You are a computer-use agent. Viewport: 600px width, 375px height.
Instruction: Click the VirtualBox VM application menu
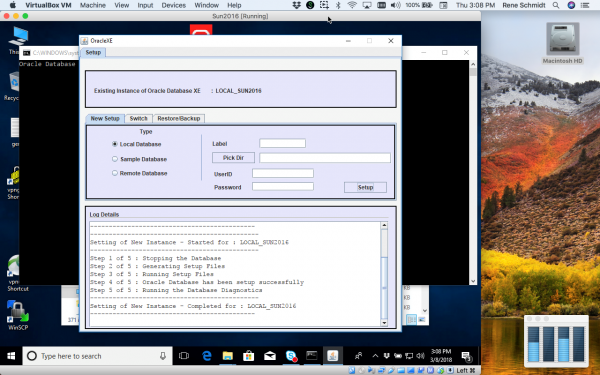[48, 5]
